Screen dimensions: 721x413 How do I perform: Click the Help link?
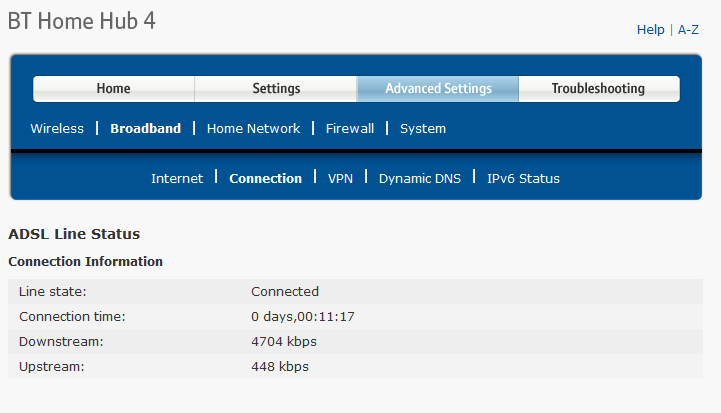coord(650,30)
